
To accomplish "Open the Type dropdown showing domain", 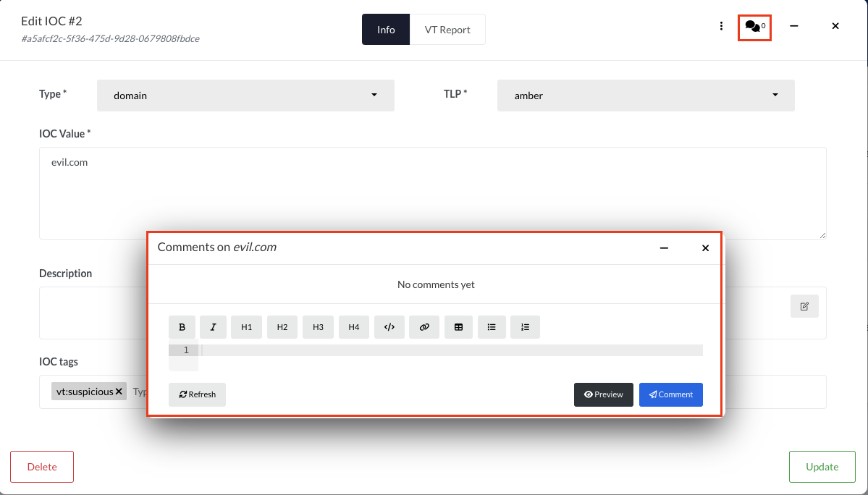I will pyautogui.click(x=246, y=96).
